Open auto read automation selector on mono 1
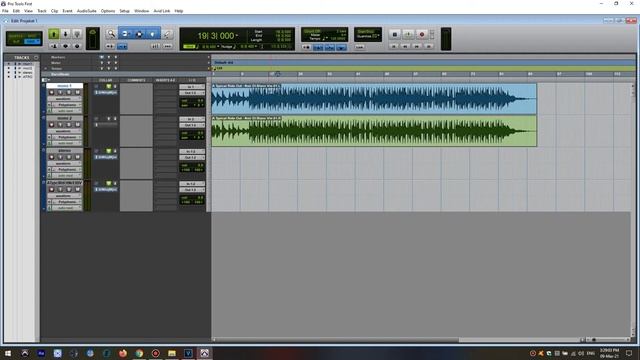Screen dimensions: 640x360 (x=67, y=111)
